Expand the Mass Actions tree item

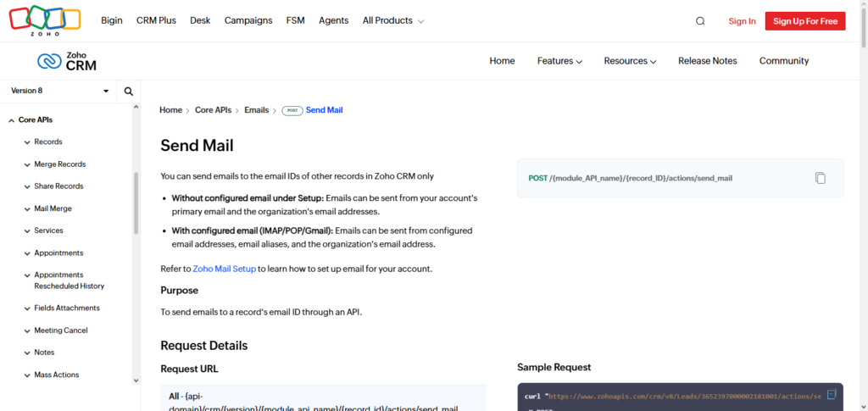coord(27,375)
